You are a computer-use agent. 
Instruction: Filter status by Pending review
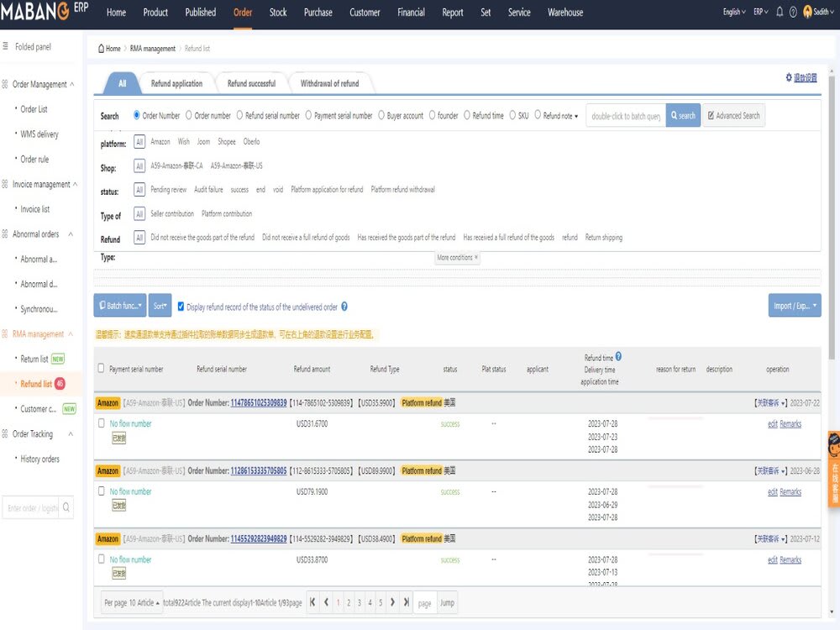(168, 190)
